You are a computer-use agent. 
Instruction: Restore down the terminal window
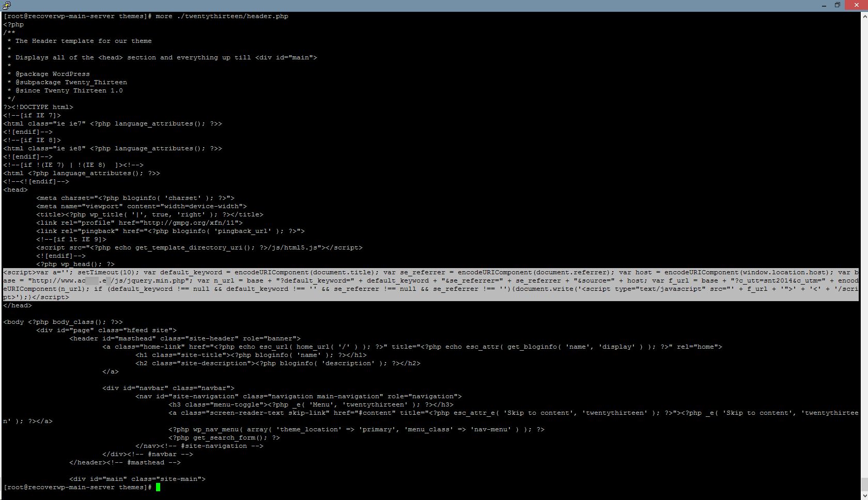point(838,5)
